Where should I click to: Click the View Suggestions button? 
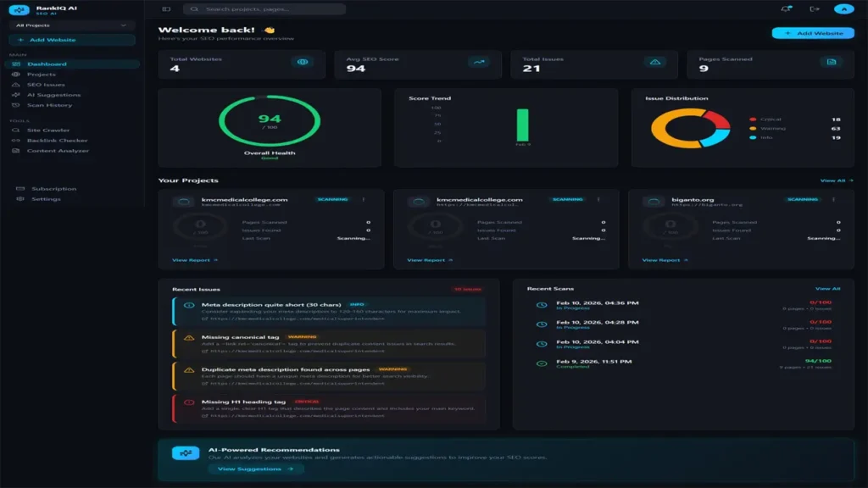point(256,469)
